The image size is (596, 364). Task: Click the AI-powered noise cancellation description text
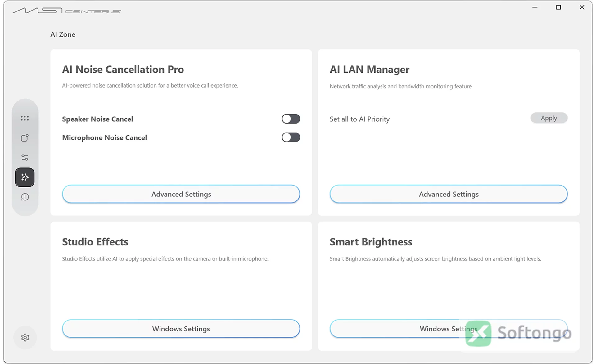pyautogui.click(x=150, y=85)
